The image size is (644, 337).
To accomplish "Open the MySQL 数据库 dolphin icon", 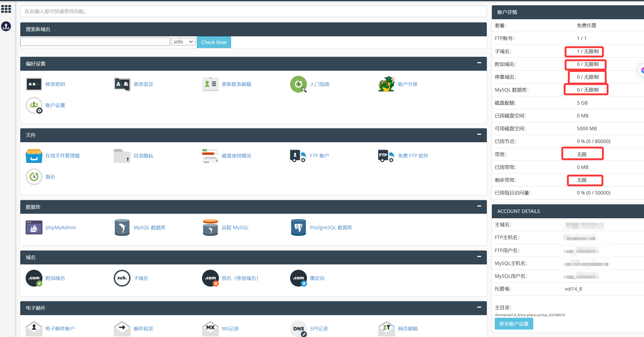I will pos(122,227).
